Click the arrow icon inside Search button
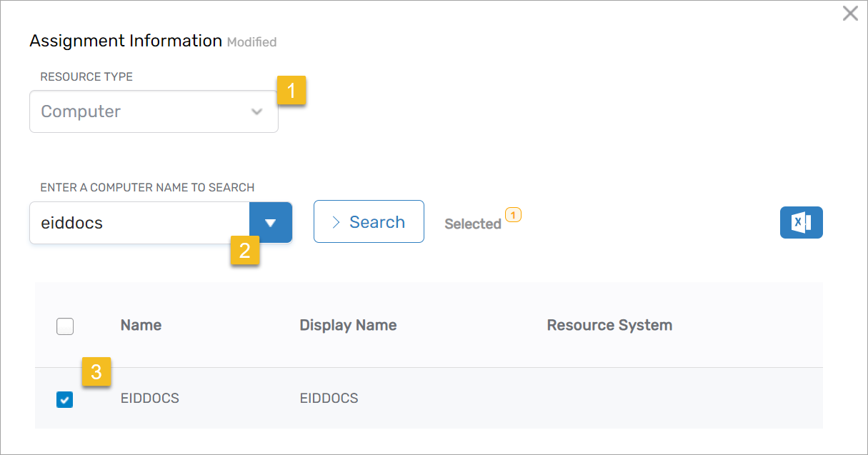Screen dimensions: 868x455 pos(336,222)
